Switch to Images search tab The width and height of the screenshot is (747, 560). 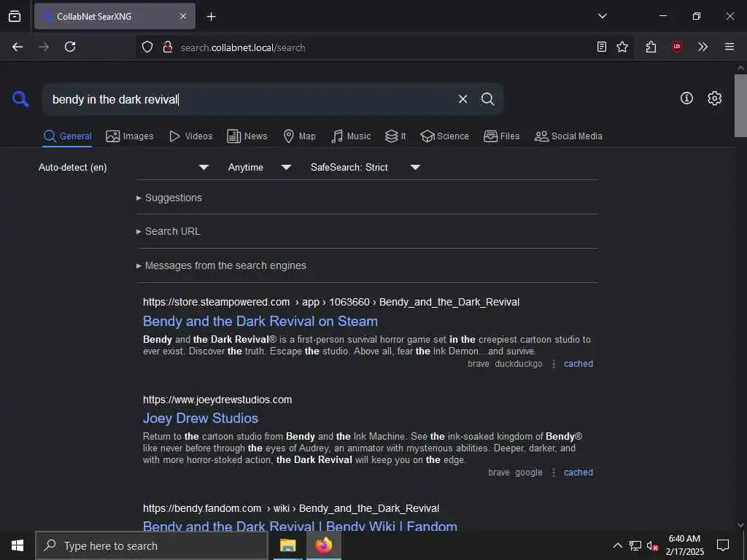130,136
